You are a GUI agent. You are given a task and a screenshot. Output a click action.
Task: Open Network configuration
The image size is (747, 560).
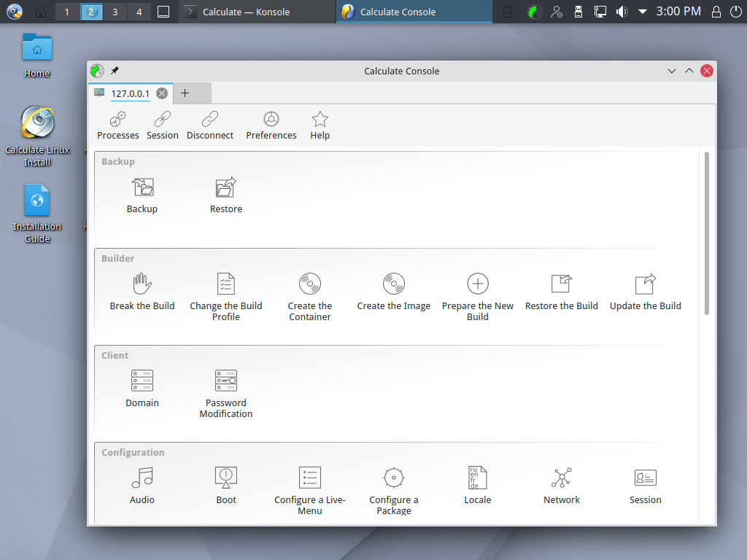[561, 486]
